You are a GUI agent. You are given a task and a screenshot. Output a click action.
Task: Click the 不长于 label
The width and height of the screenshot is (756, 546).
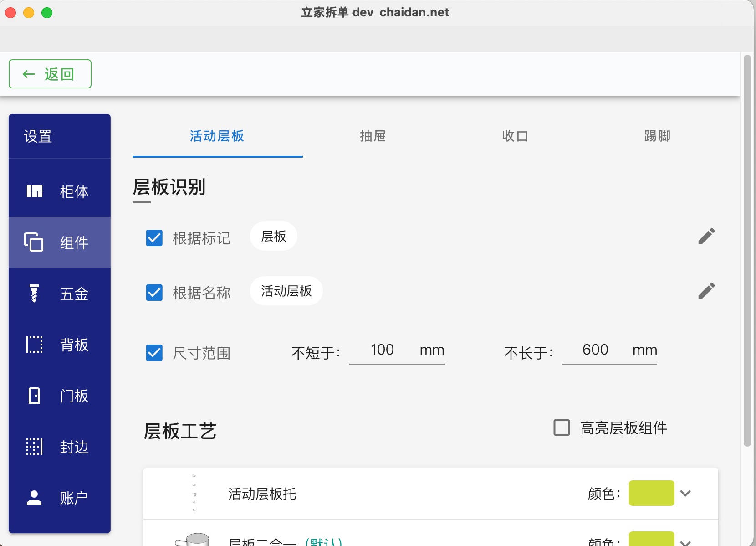528,353
